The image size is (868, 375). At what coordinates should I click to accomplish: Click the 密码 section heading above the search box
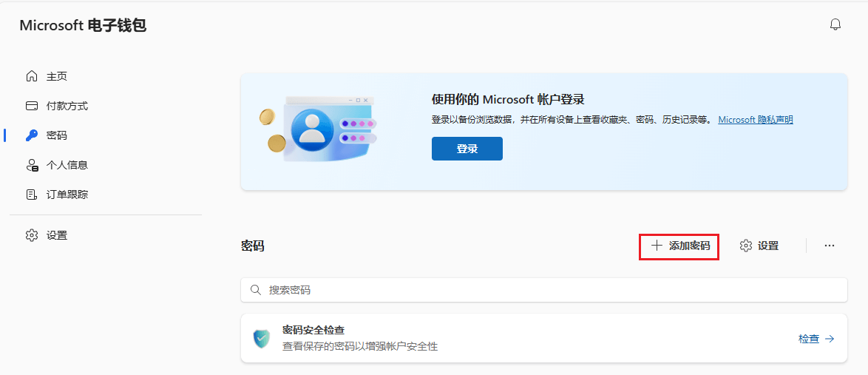(x=252, y=246)
